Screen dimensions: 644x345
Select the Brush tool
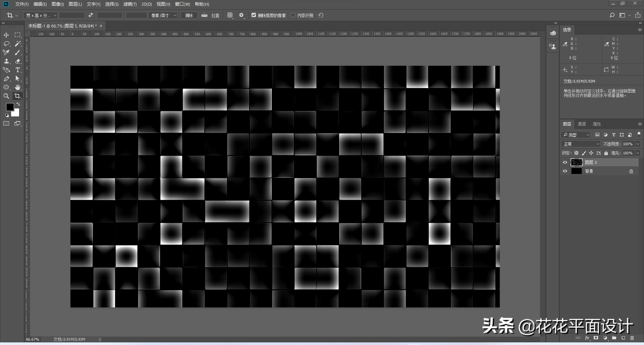pos(17,53)
